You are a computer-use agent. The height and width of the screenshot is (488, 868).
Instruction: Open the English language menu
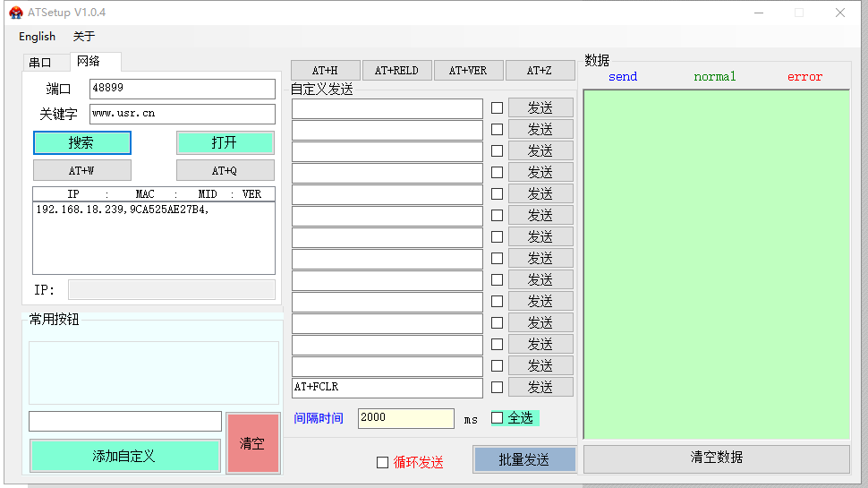tap(37, 37)
